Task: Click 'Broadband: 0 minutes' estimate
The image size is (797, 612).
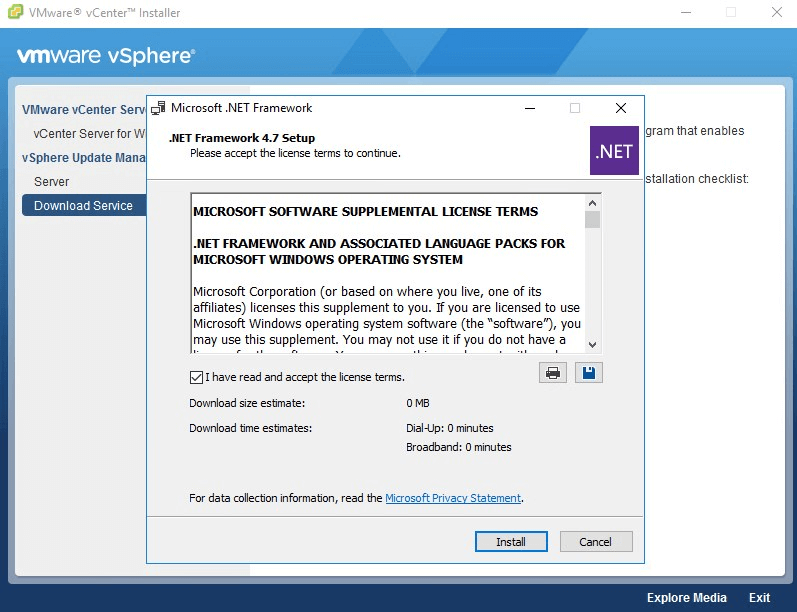Action: click(x=458, y=447)
